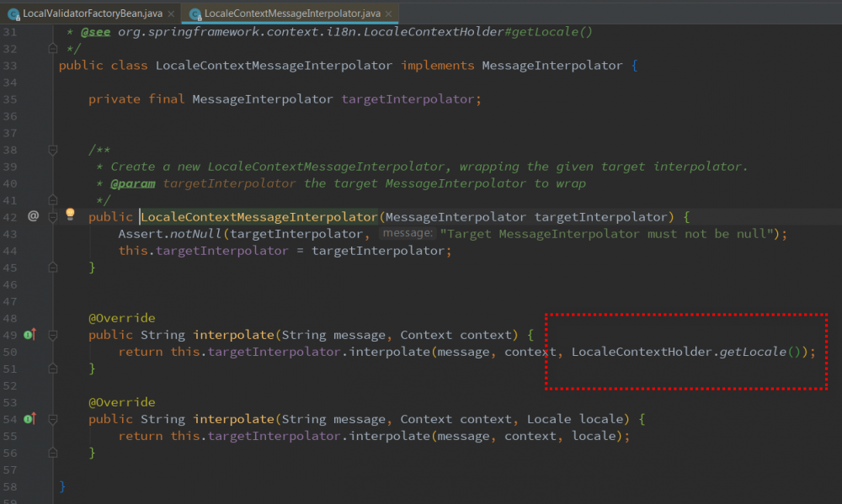
Task: Click the Java class icon on LocaleContextMessageInterpolator tab
Action: pos(195,14)
